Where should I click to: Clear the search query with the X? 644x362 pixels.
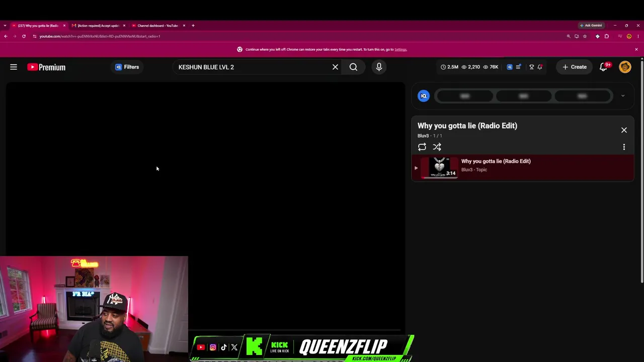coord(335,67)
